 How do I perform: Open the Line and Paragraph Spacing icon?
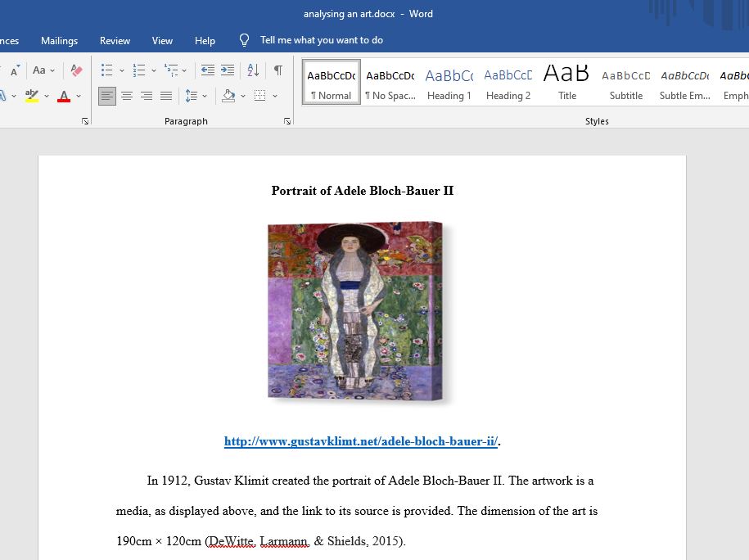click(191, 96)
